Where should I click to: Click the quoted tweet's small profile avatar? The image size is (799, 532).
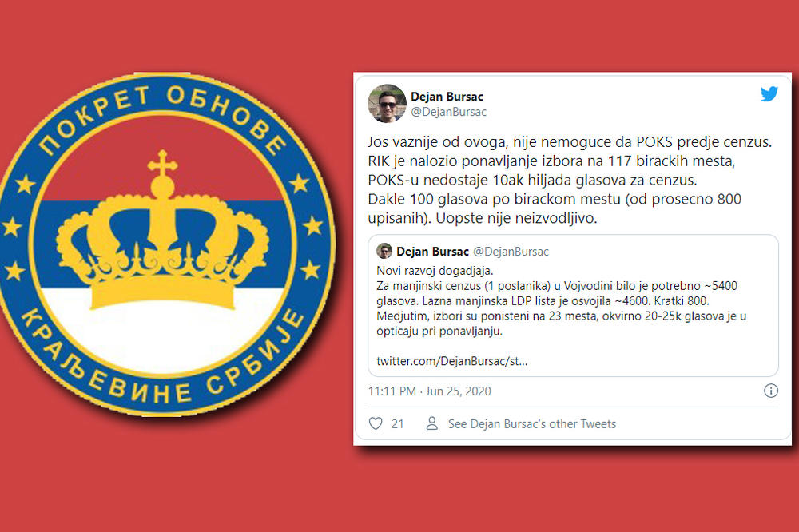coord(386,251)
